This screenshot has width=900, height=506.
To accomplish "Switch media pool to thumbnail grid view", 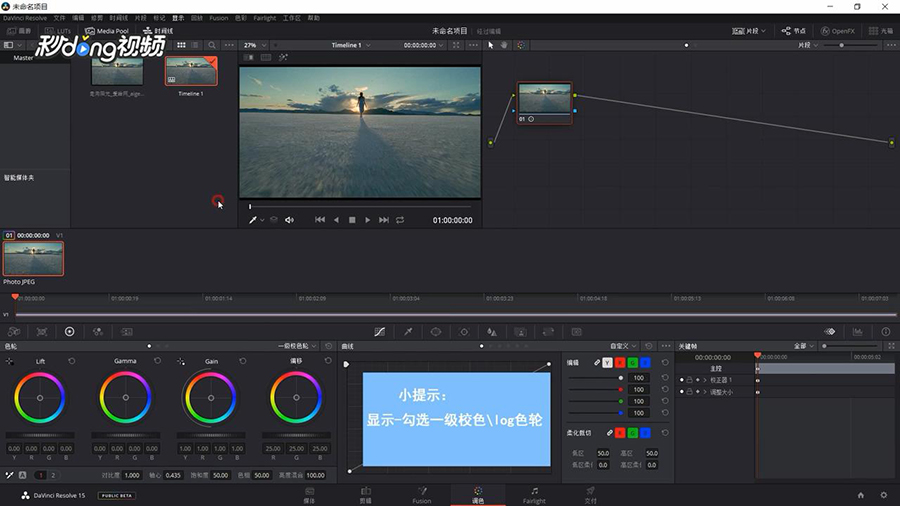I will coord(181,45).
